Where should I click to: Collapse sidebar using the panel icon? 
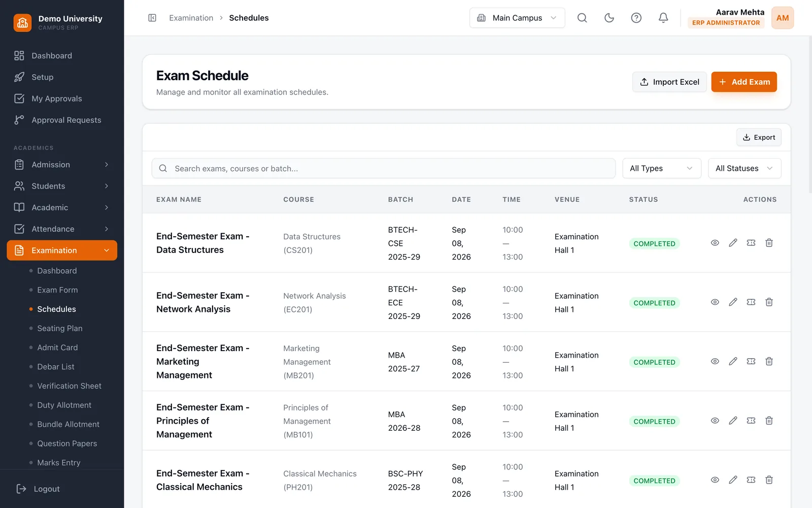[x=152, y=18]
